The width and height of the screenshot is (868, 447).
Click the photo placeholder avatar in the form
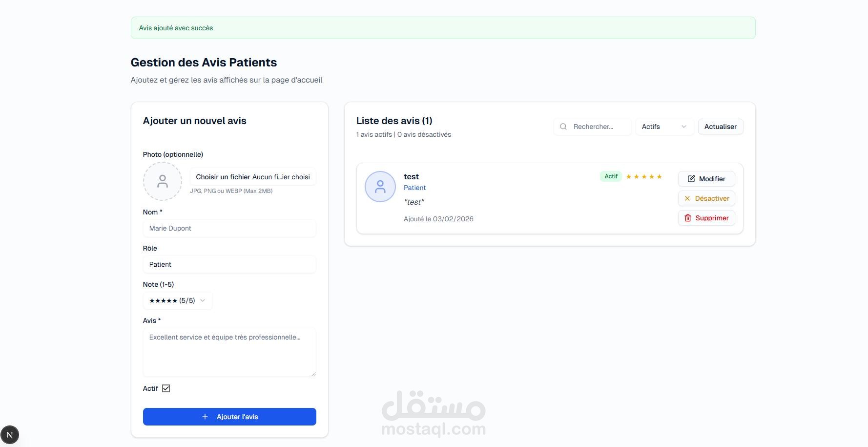(163, 181)
